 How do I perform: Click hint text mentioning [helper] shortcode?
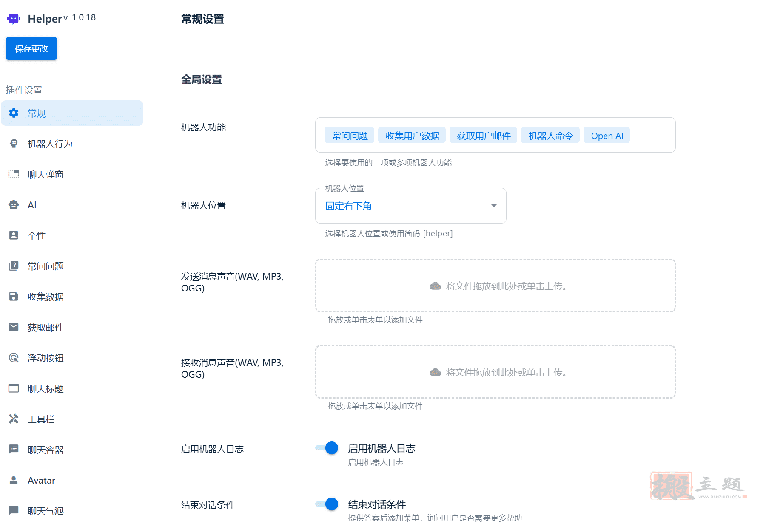click(389, 233)
